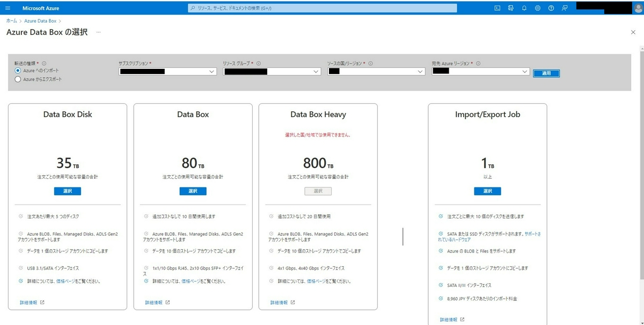Click the Data Box Disk card title
Image resolution: width=644 pixels, height=325 pixels.
tap(68, 114)
